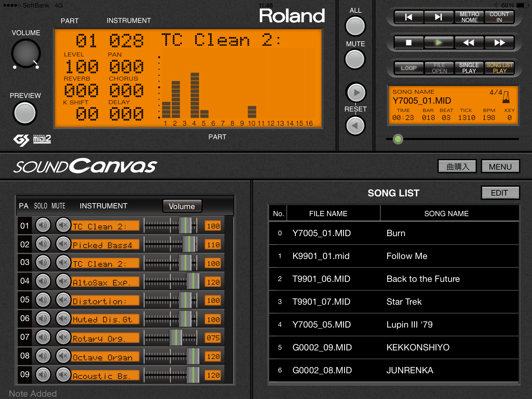532x399 pixels.
Task: Click the part left arrow button
Action: [x=355, y=126]
